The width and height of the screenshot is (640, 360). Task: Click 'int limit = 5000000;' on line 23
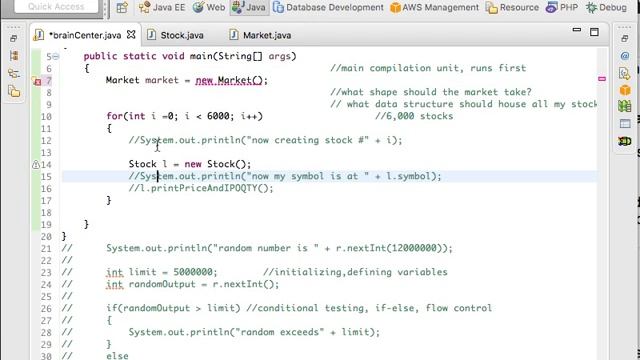pyautogui.click(x=162, y=272)
